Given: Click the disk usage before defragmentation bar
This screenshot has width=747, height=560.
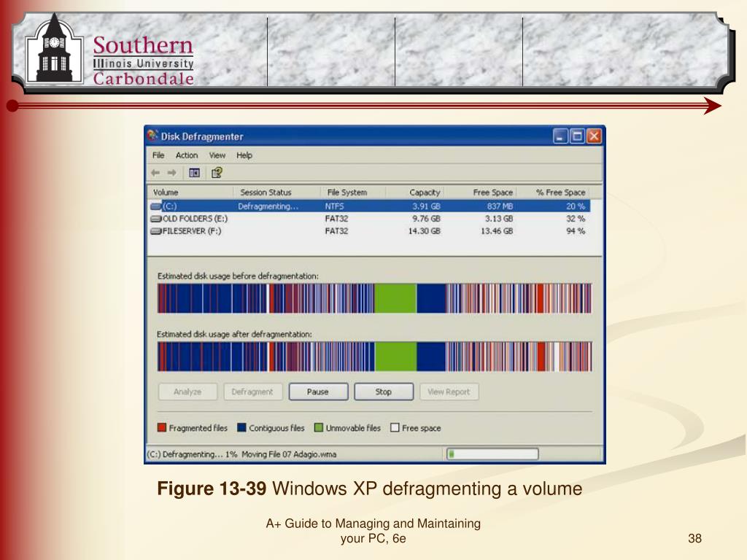Looking at the screenshot, I should coord(374,298).
